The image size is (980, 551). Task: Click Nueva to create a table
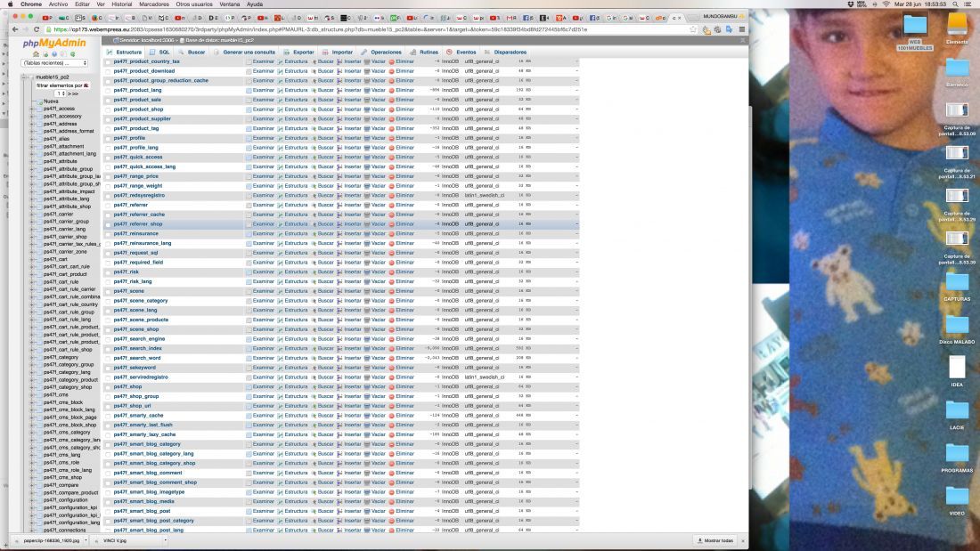click(51, 101)
